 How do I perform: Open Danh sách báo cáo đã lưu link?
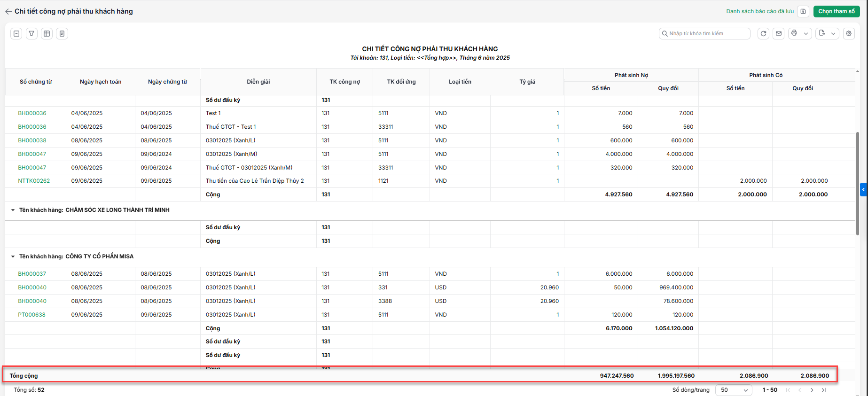760,11
